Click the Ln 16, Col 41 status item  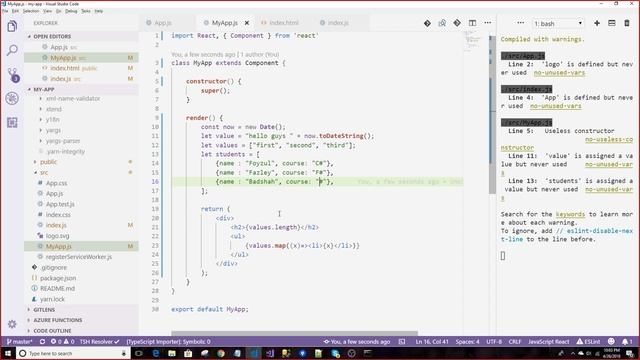(x=432, y=342)
